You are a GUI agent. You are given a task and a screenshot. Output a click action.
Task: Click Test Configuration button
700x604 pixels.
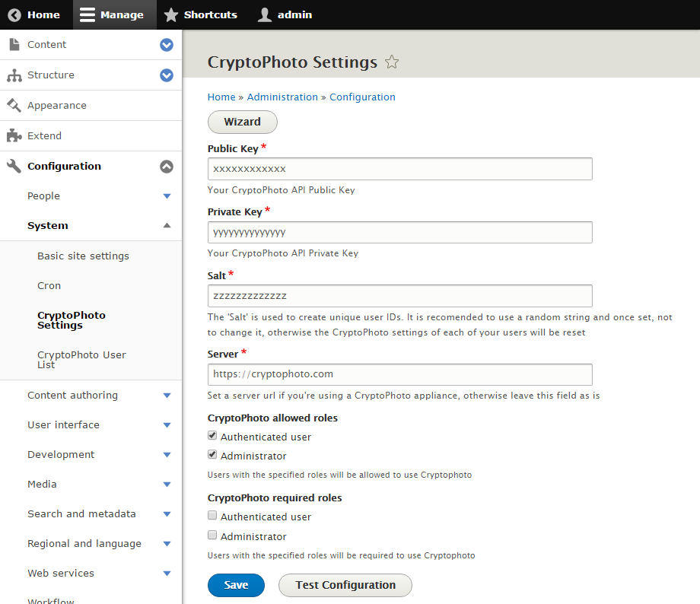tap(345, 585)
